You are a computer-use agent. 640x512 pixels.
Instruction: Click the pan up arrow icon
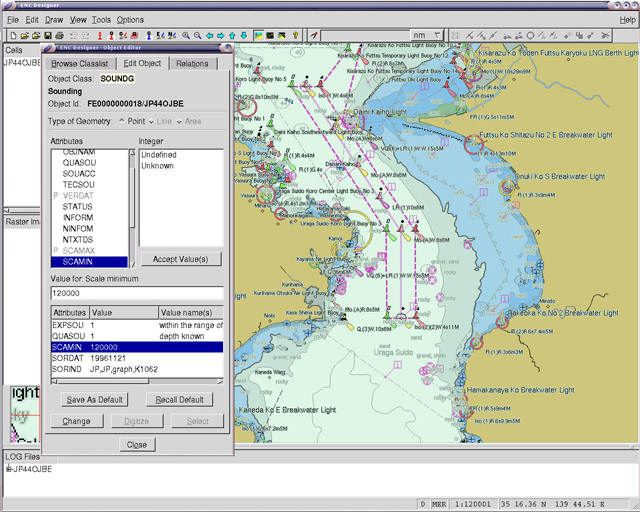coord(232,35)
